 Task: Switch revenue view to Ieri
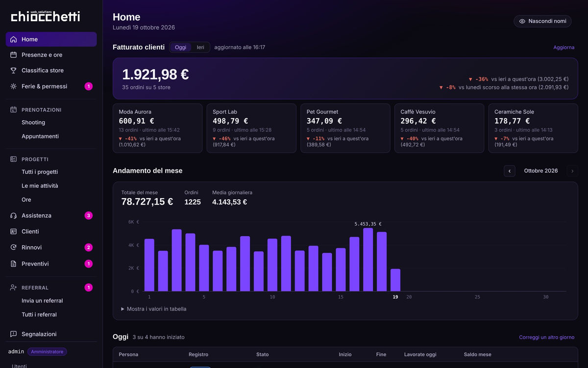click(x=200, y=47)
